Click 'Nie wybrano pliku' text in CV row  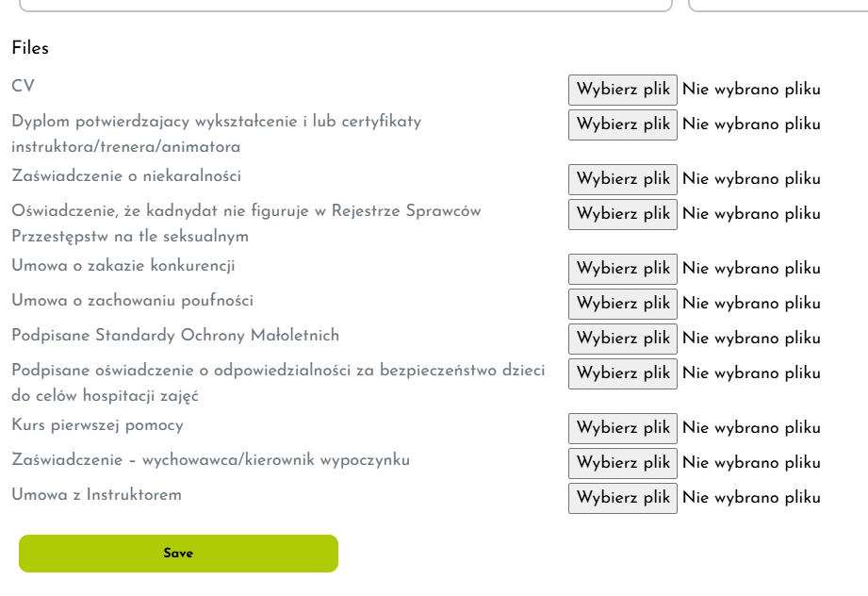[751, 90]
